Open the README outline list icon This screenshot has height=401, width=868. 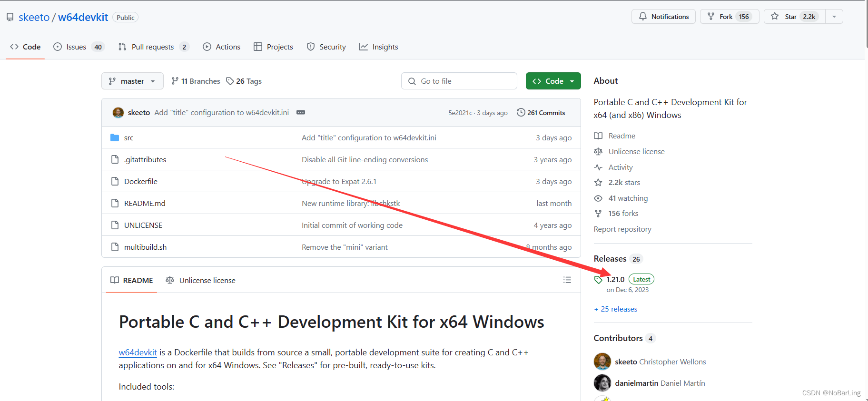point(567,280)
